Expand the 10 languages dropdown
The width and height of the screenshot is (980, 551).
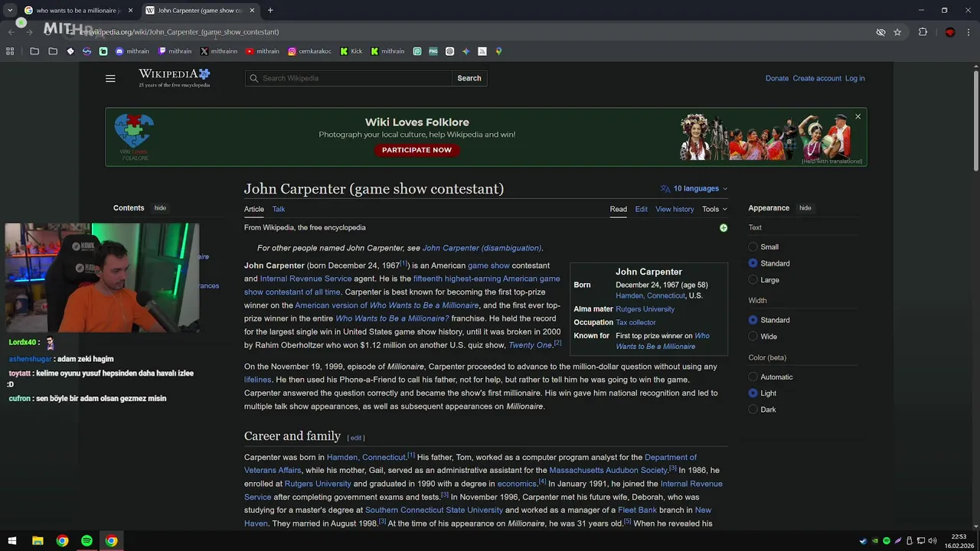(694, 188)
